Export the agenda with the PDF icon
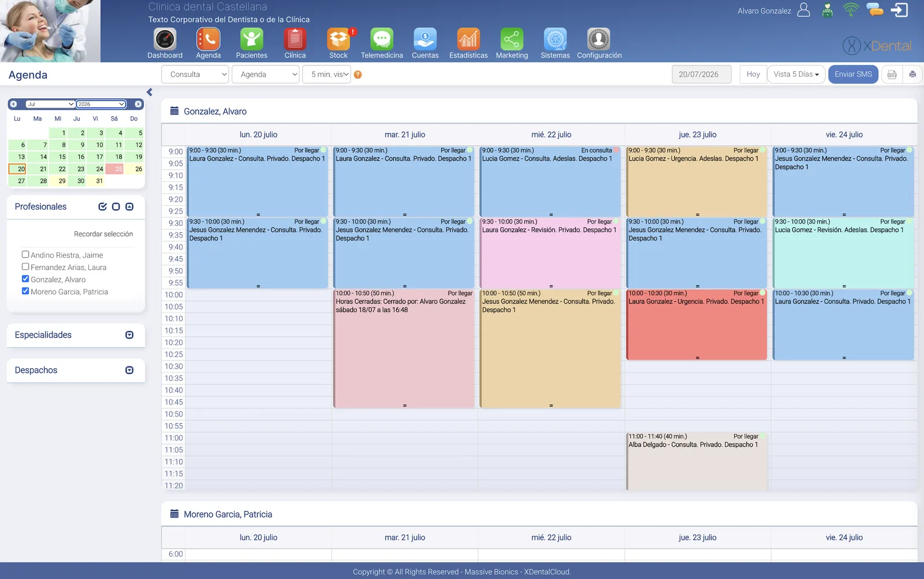Screen dimensions: 924x579 [x=892, y=75]
